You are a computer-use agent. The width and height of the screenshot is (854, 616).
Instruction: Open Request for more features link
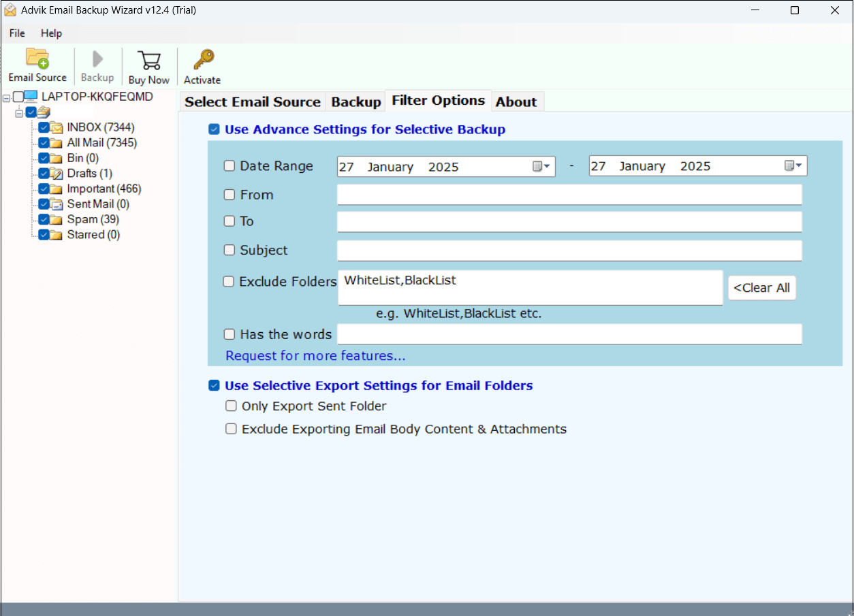point(315,356)
